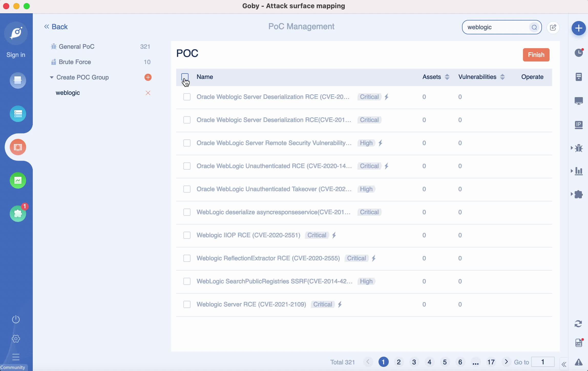This screenshot has height=371, width=588.
Task: Sort by Vulnerabilities column arrows
Action: (x=502, y=77)
